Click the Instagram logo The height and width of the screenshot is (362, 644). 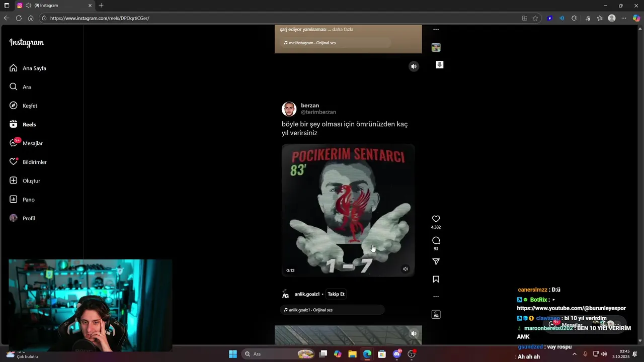pyautogui.click(x=27, y=43)
